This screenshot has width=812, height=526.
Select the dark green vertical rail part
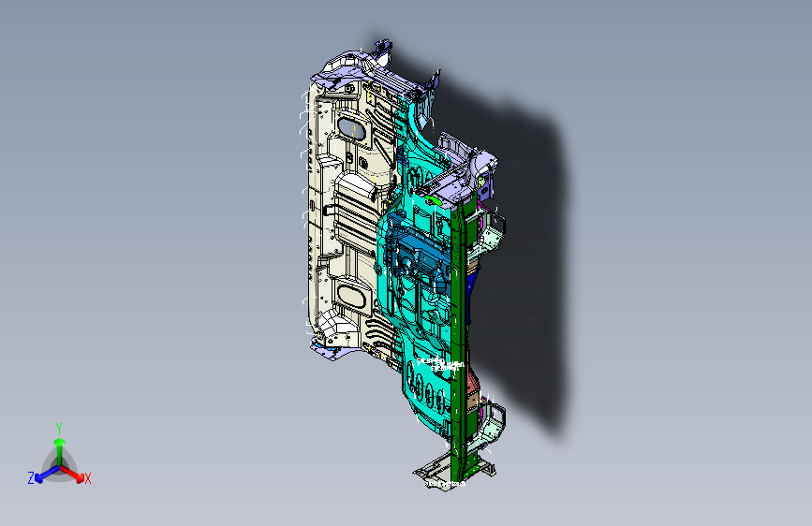pyautogui.click(x=457, y=342)
